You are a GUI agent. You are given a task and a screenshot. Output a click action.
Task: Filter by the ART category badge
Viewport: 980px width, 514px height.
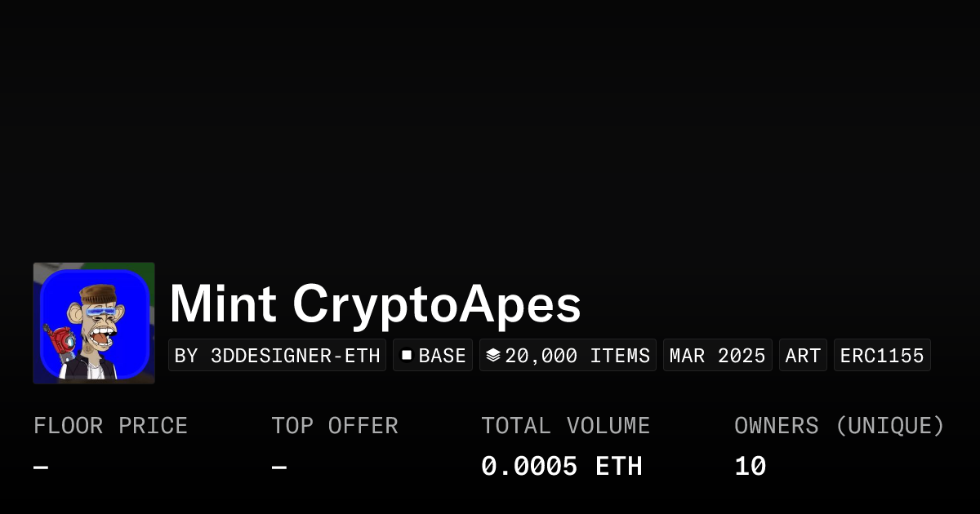tap(803, 356)
